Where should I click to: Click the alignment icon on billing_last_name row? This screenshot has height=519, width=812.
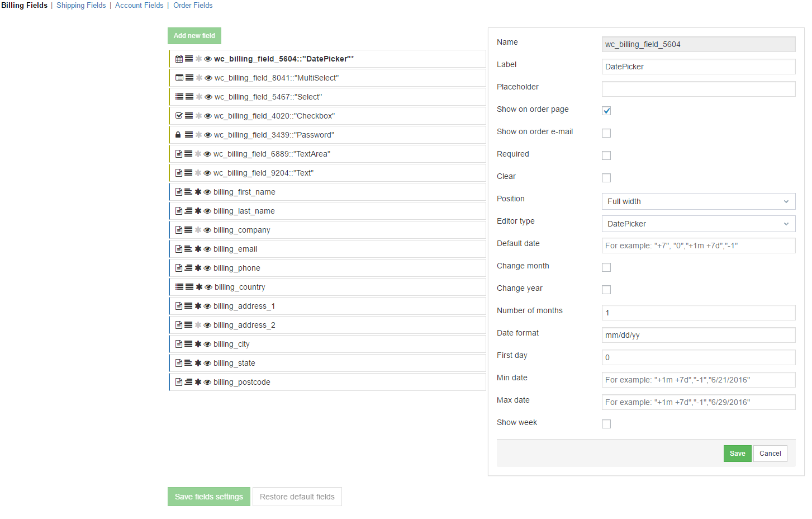pos(188,211)
